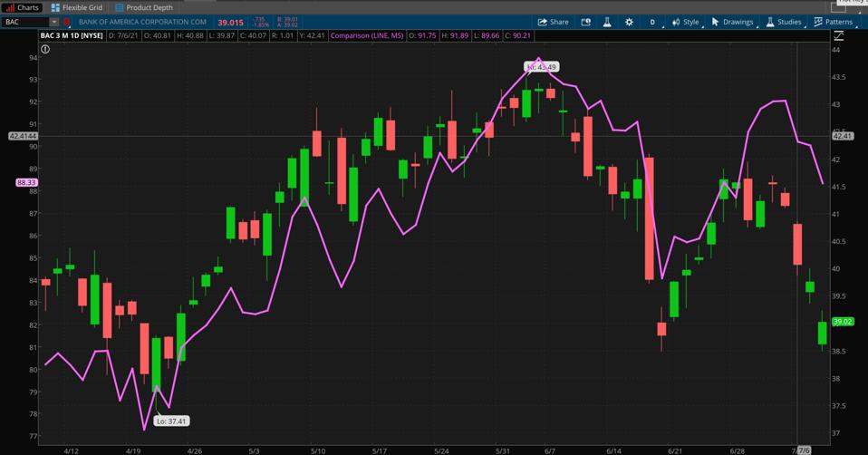Switch to the Product Depth tab
The image size is (868, 455).
[x=143, y=7]
